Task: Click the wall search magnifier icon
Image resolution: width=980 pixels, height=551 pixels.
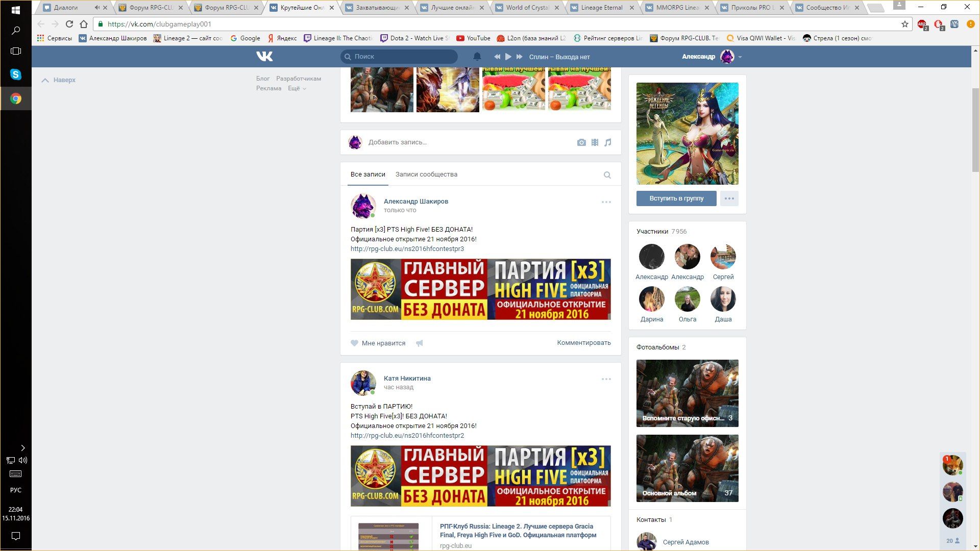Action: pos(607,175)
